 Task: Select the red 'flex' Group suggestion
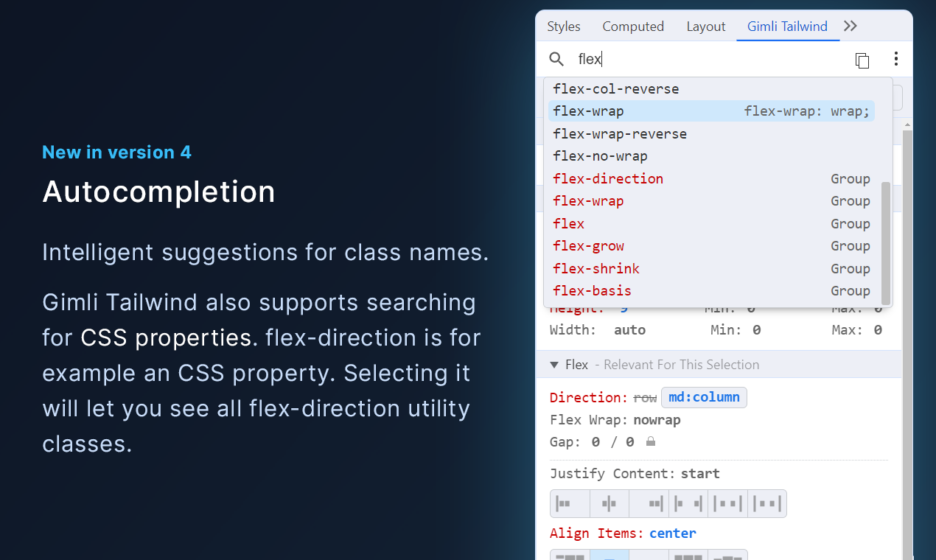(x=712, y=224)
